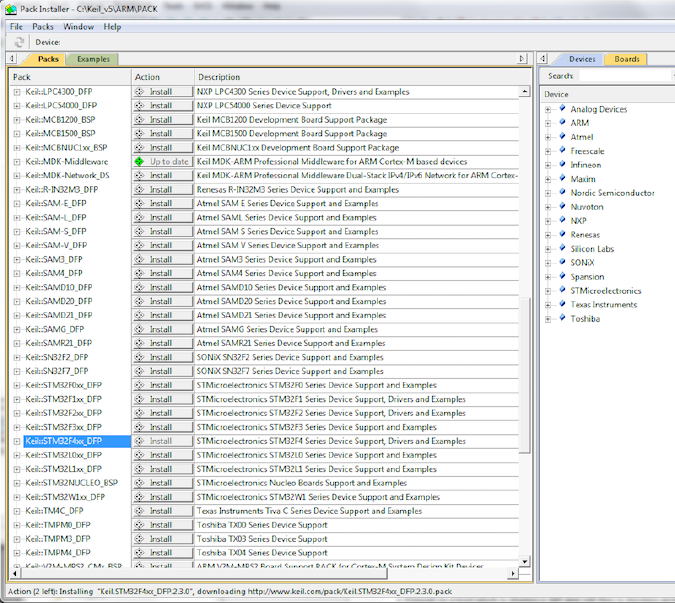Expand the Analog Devices tree node

pyautogui.click(x=548, y=109)
